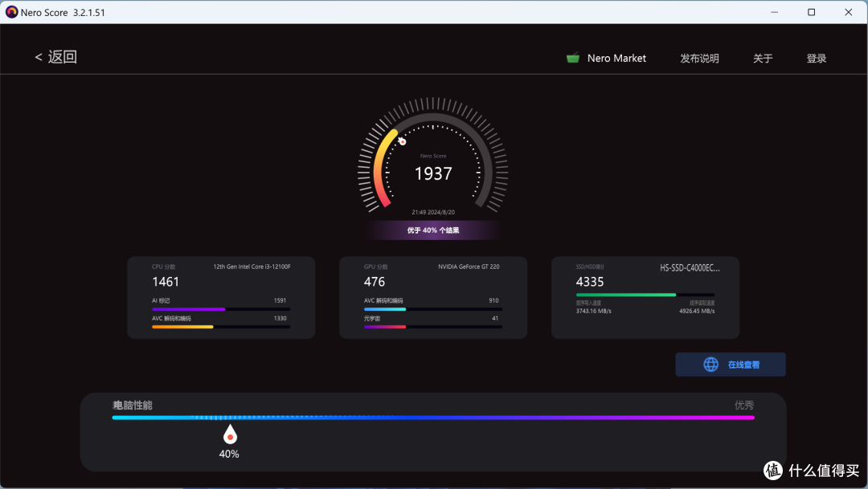
Task: Click the 40% droplet marker on performance bar
Action: [230, 434]
